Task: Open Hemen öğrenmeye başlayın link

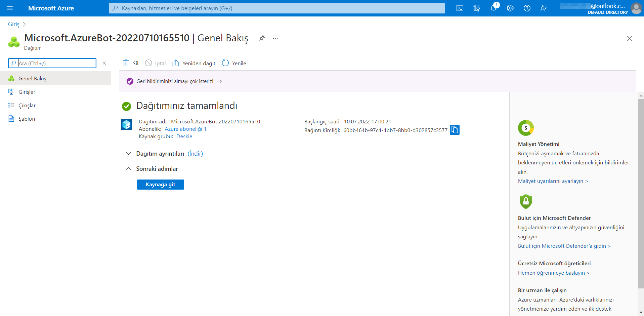Action: coord(554,273)
